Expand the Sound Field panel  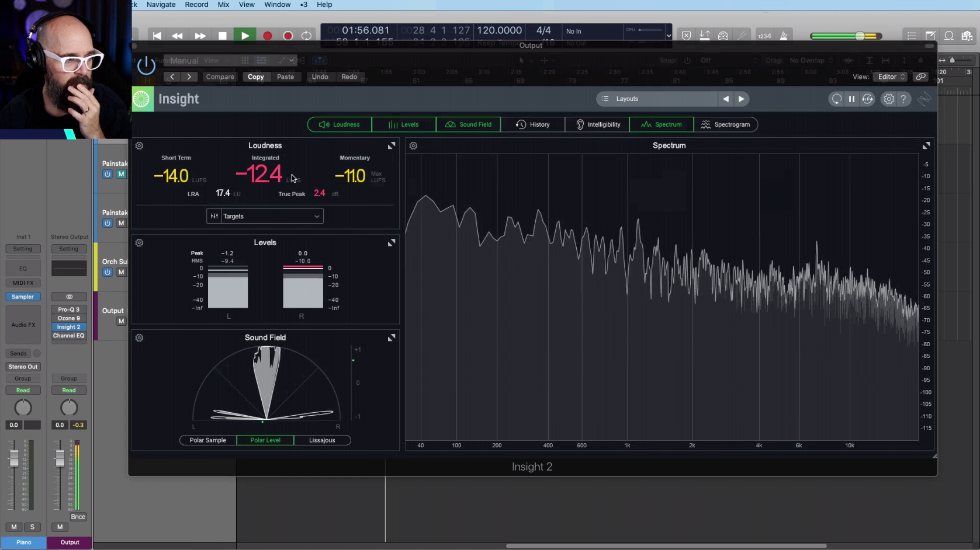(x=392, y=337)
